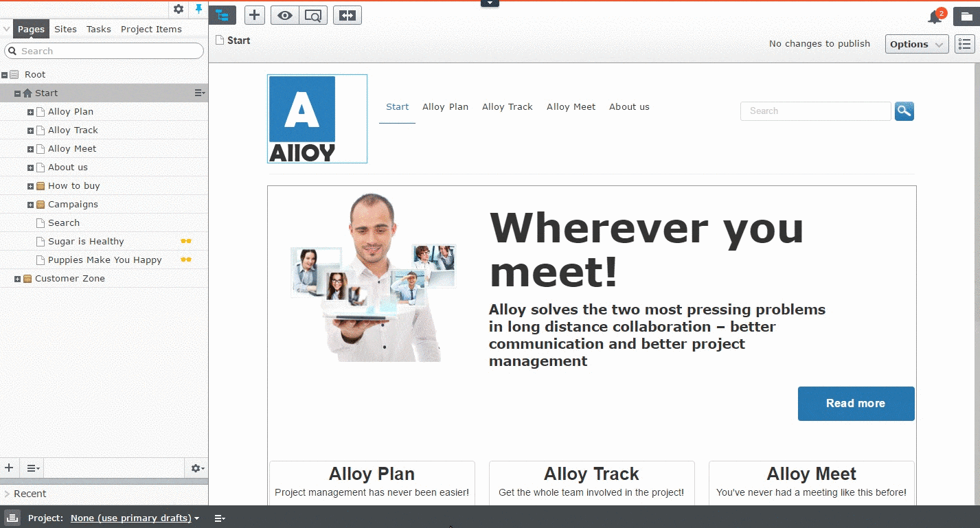Click the all properties view icon

click(965, 44)
